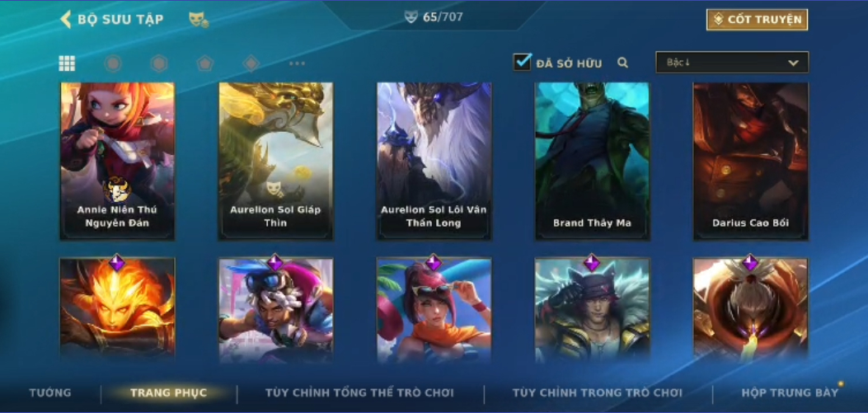Expand the sort dropdown chevron arrow
This screenshot has width=868, height=413.
(793, 63)
